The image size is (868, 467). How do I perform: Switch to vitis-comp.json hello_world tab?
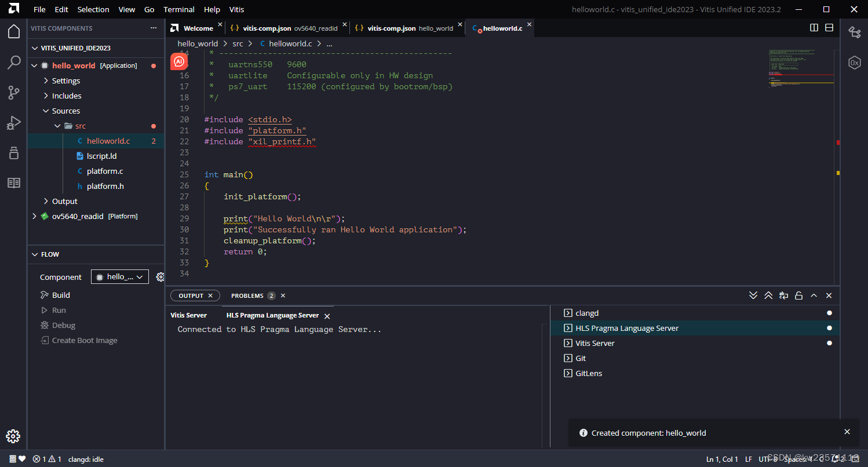[x=408, y=28]
